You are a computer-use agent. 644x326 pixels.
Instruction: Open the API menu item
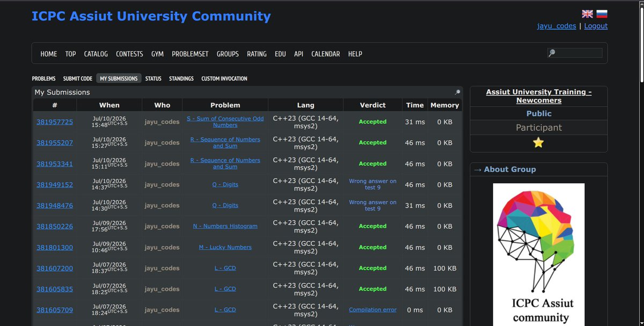(x=298, y=54)
